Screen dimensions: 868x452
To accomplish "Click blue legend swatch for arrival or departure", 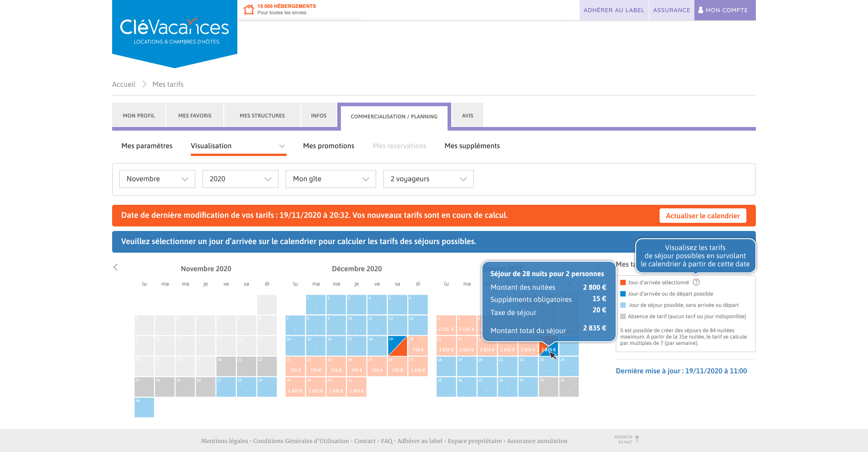I will point(623,294).
